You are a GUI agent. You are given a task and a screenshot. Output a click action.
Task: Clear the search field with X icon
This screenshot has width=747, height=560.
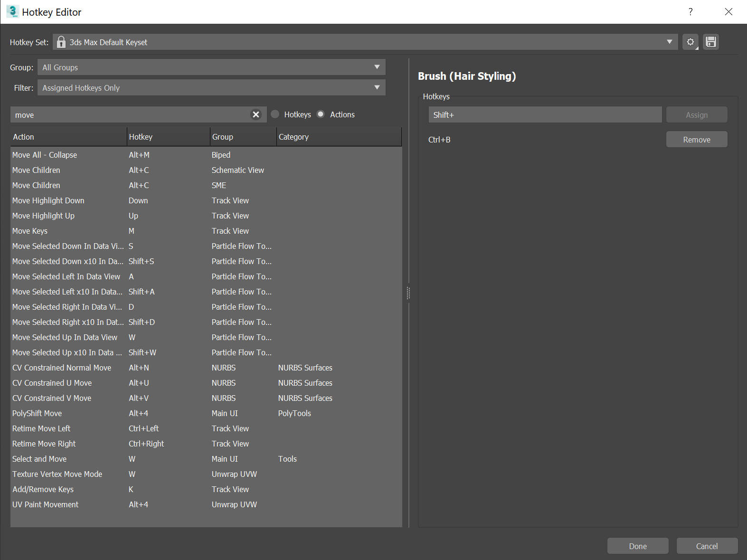click(256, 114)
